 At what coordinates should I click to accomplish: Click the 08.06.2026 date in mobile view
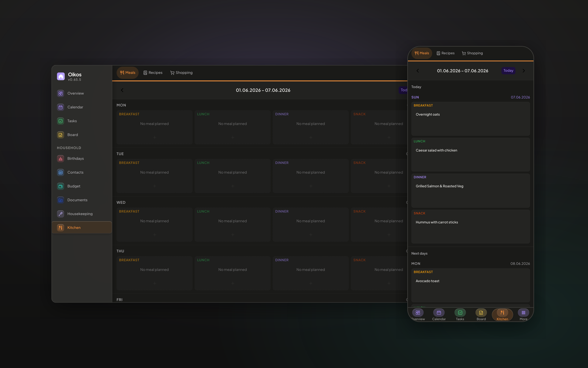520,264
